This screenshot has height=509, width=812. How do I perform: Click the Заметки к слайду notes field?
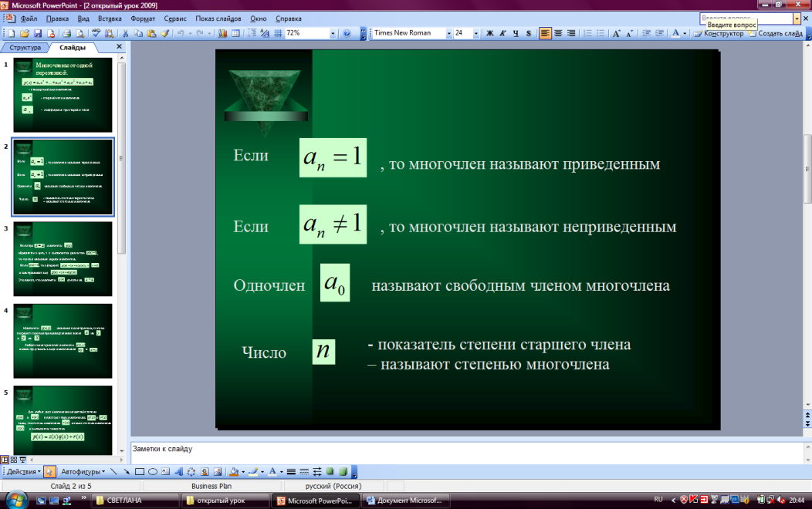click(466, 453)
